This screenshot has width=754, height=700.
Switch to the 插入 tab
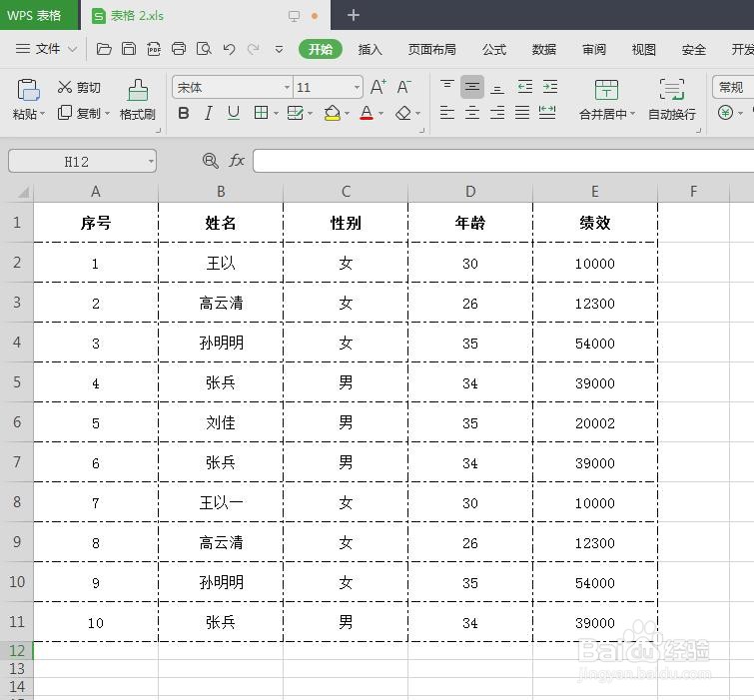click(370, 49)
